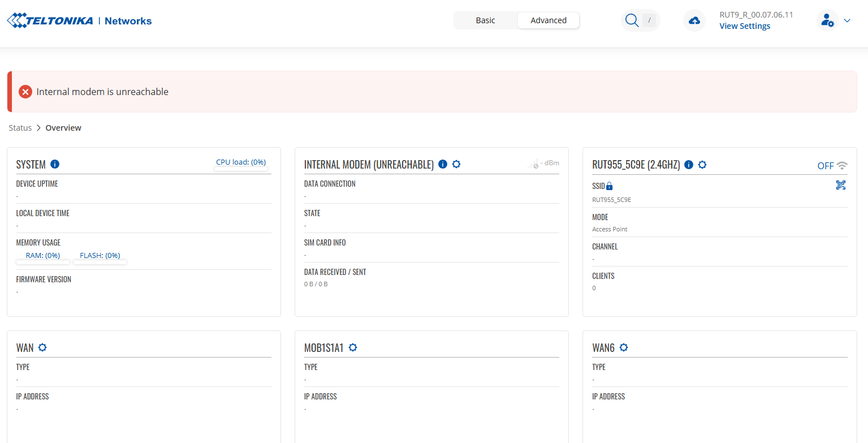Open the user account settings icon

(x=827, y=21)
